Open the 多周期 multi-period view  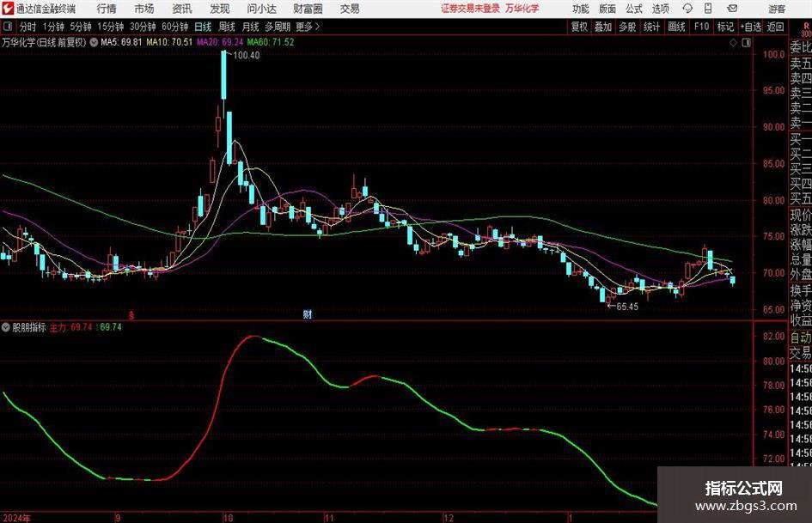(278, 27)
